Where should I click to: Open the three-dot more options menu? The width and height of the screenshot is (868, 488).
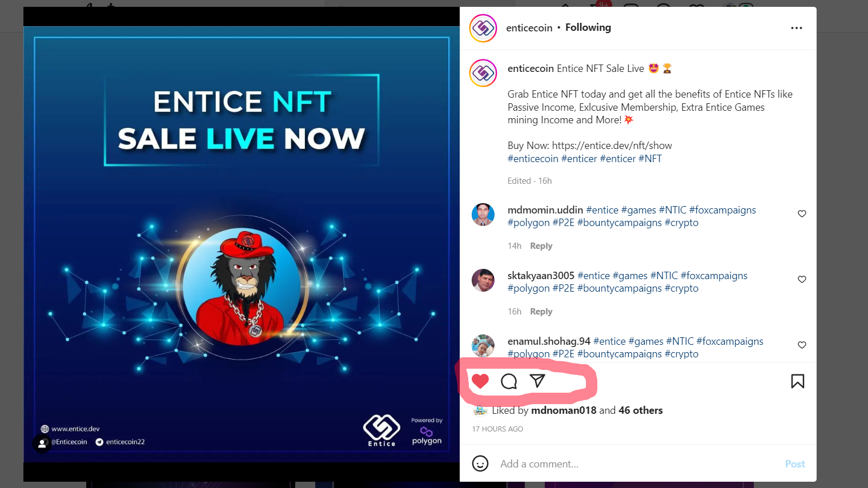click(797, 28)
